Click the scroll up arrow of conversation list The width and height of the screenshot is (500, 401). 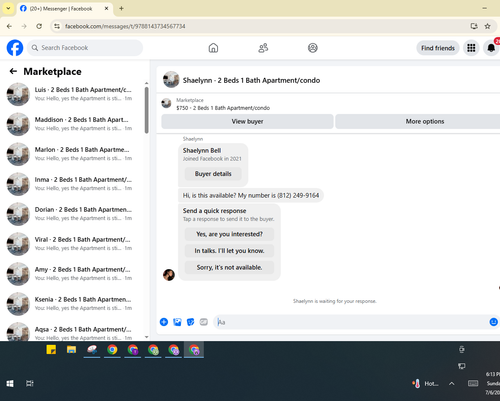click(147, 83)
